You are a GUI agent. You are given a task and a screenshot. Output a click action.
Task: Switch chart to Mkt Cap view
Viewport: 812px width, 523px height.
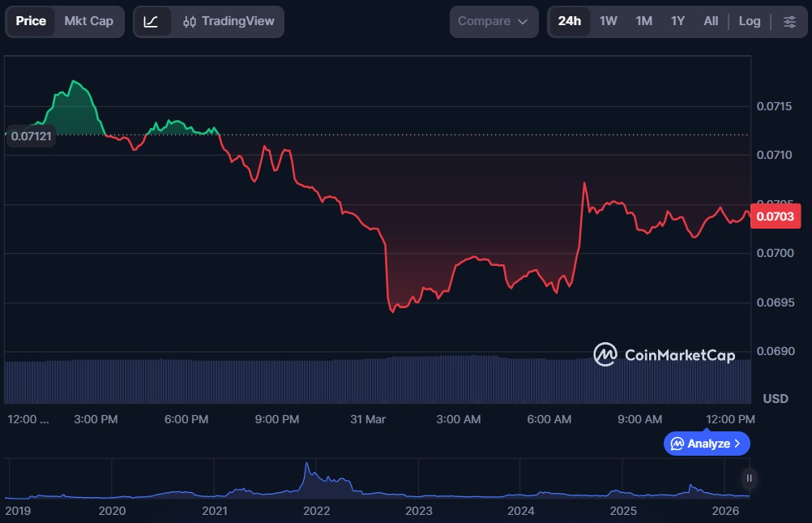coord(89,21)
